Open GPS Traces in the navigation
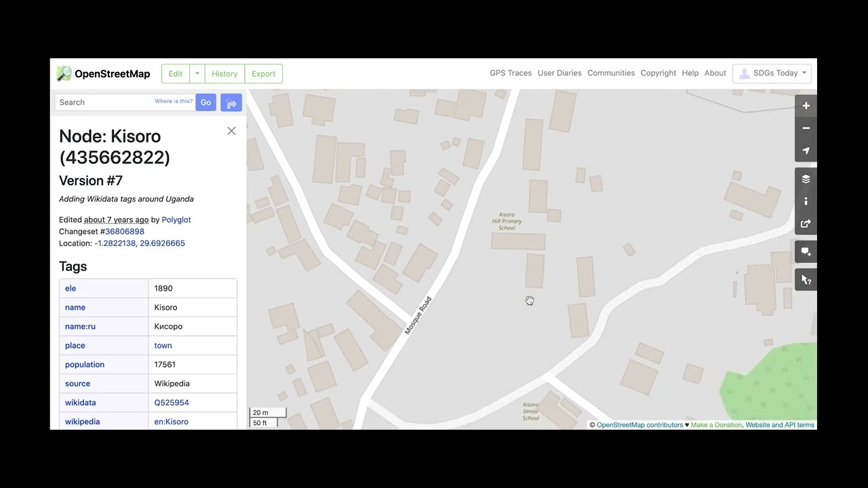Screen dimensions: 868x488 (511, 73)
